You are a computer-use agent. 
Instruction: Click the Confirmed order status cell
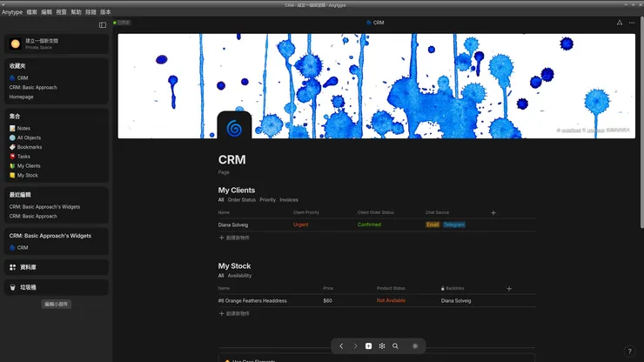click(369, 225)
